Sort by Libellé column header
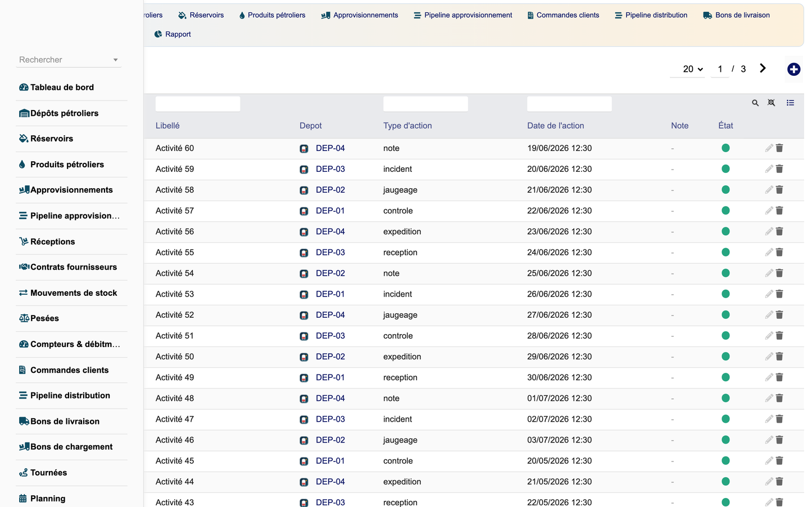Screen dimensions: 812x507 click(167, 126)
